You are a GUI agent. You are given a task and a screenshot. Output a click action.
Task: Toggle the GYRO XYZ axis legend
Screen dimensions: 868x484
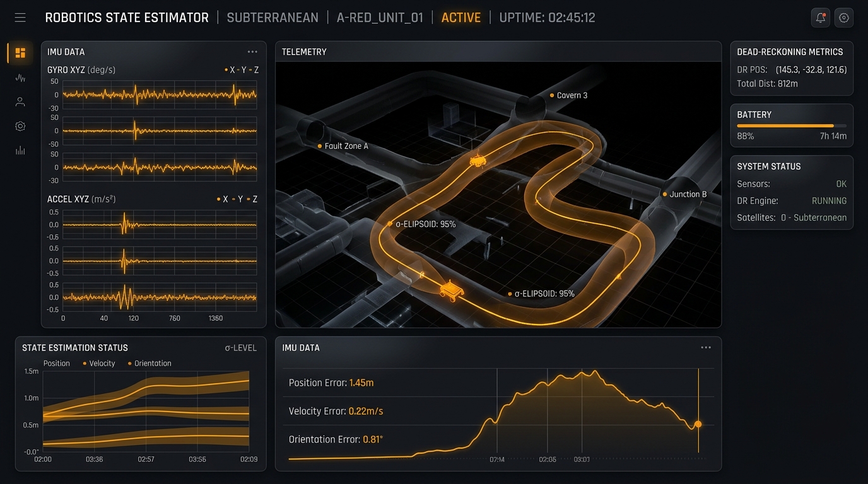tap(242, 70)
